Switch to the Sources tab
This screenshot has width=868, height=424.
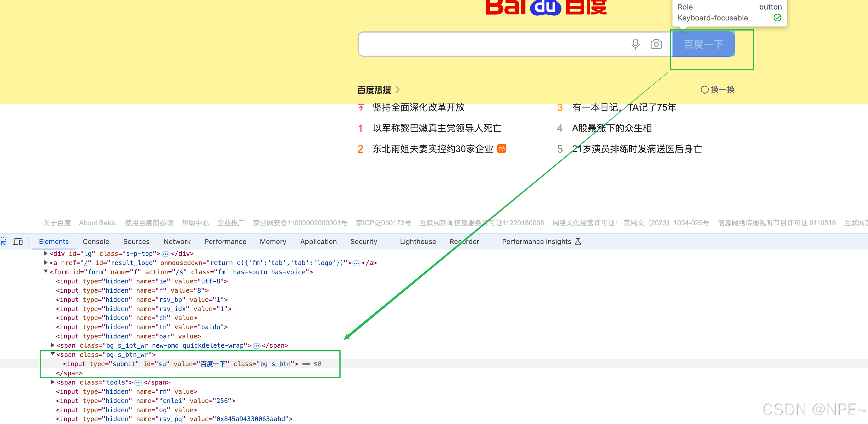[x=136, y=241]
